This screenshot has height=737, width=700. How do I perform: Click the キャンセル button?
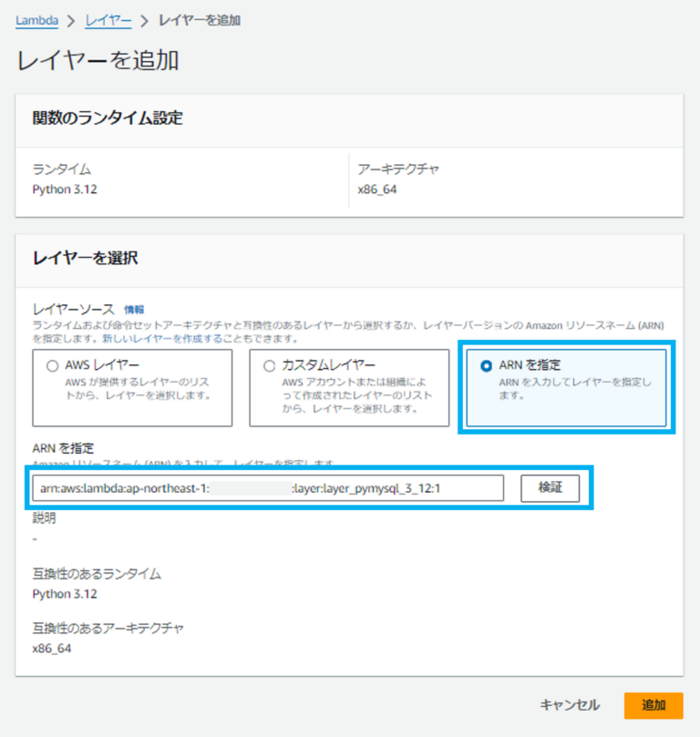tap(570, 705)
